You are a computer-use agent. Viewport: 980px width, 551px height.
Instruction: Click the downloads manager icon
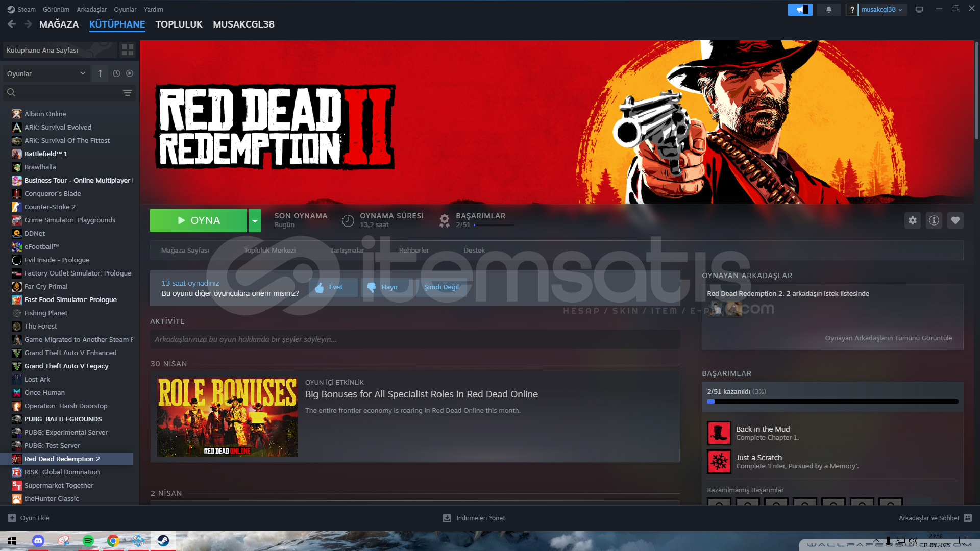pos(447,518)
